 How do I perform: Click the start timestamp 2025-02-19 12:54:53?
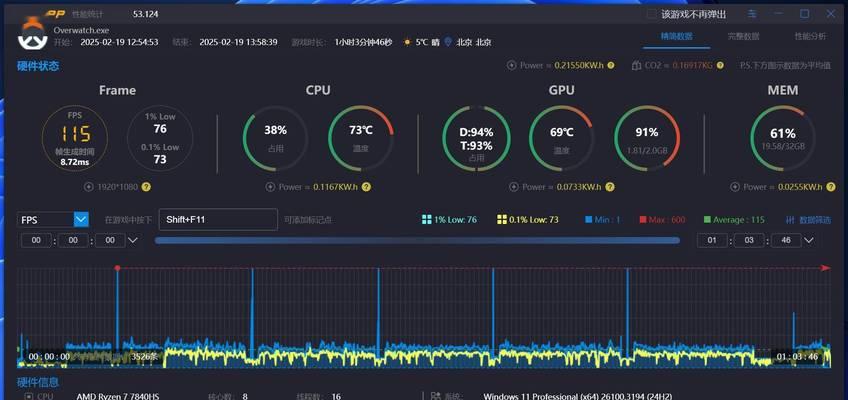click(x=120, y=42)
